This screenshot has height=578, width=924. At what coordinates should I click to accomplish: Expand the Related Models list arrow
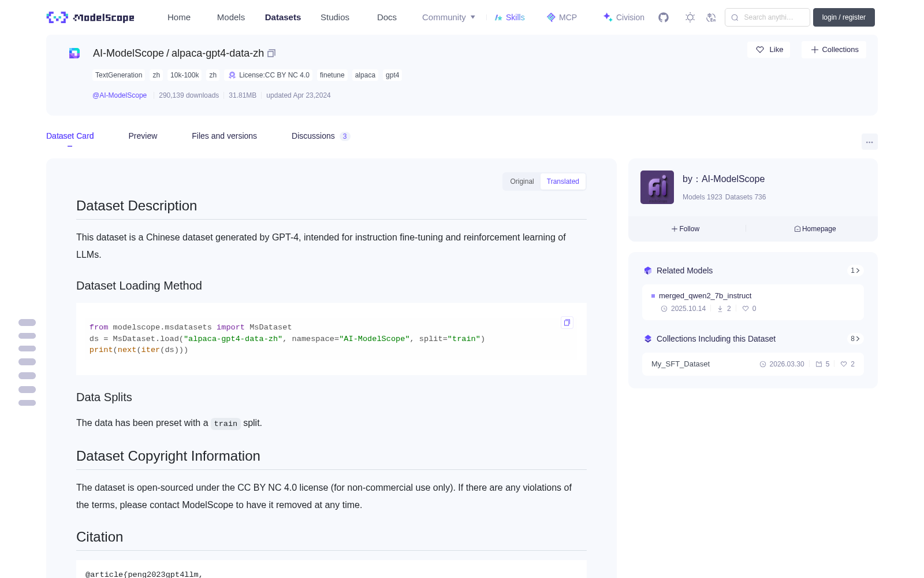pyautogui.click(x=855, y=271)
